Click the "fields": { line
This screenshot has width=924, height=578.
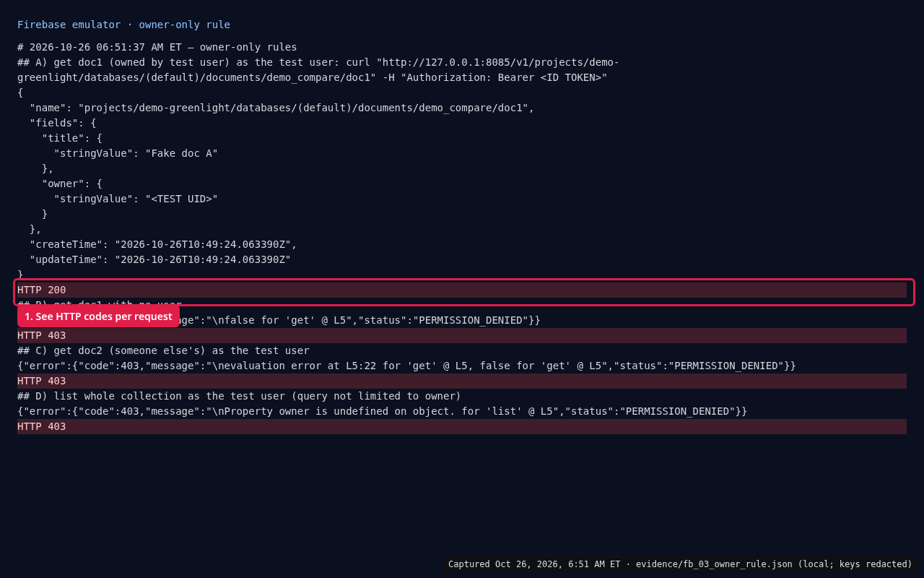point(63,123)
